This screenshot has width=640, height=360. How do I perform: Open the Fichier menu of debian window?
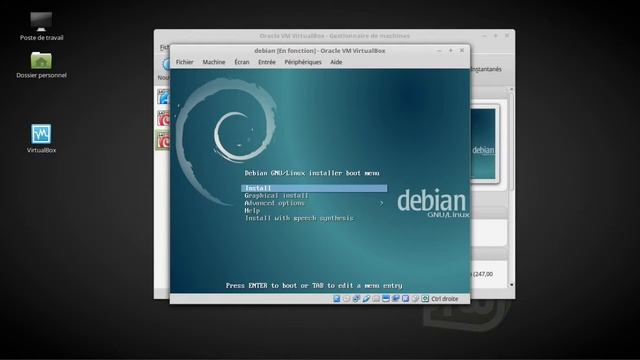click(x=184, y=62)
